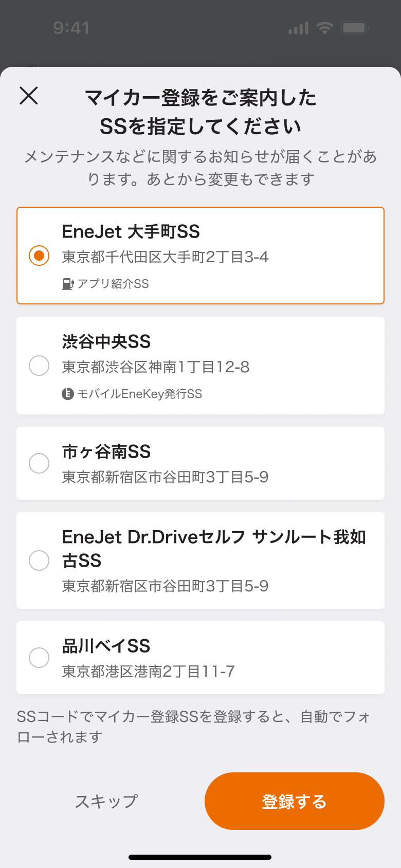Tap the 市ヶ谷南SS station title
The width and height of the screenshot is (401, 868).
(106, 451)
